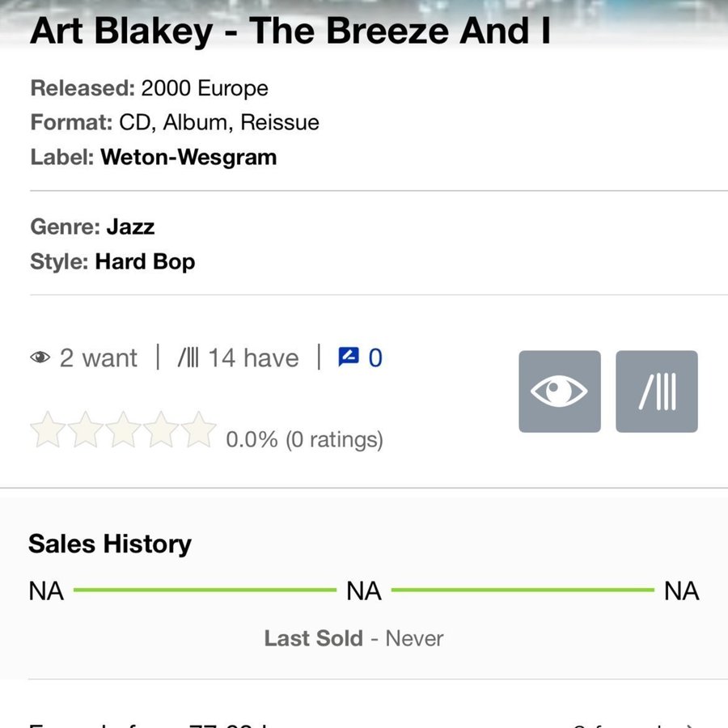The height and width of the screenshot is (728, 728).
Task: View users in "14 have" text
Action: point(253,358)
